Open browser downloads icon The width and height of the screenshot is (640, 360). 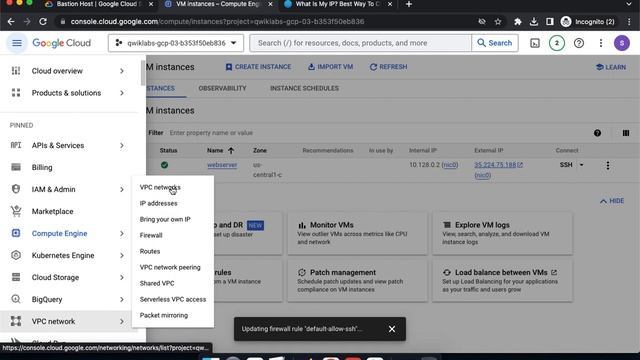533,22
